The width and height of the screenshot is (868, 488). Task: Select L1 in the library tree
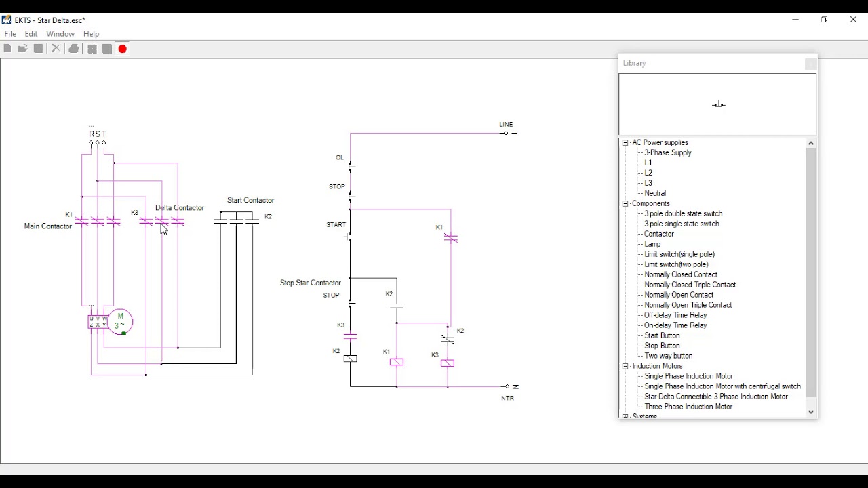point(648,163)
